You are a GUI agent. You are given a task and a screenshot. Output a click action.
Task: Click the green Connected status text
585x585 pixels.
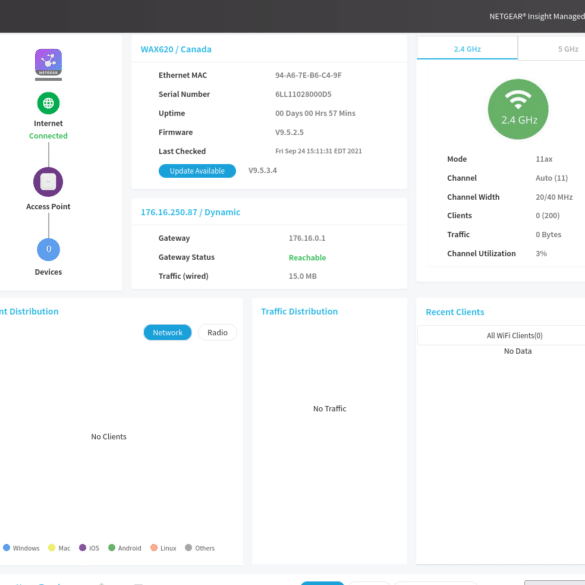coord(48,136)
